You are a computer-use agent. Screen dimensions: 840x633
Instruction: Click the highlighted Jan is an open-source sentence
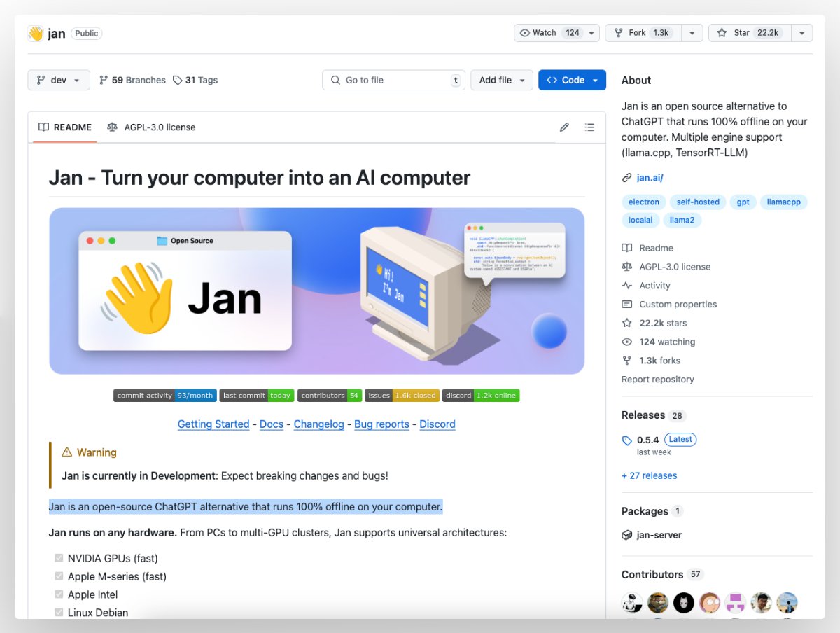click(x=246, y=506)
